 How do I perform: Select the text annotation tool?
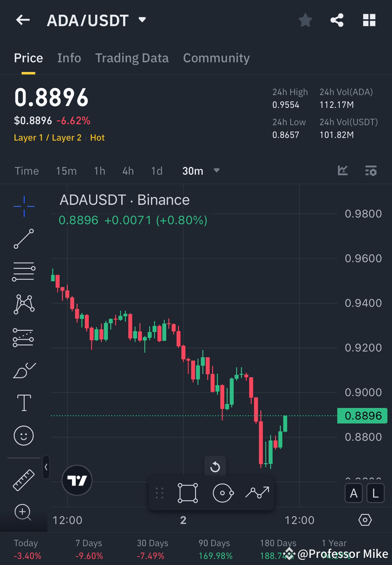click(24, 402)
